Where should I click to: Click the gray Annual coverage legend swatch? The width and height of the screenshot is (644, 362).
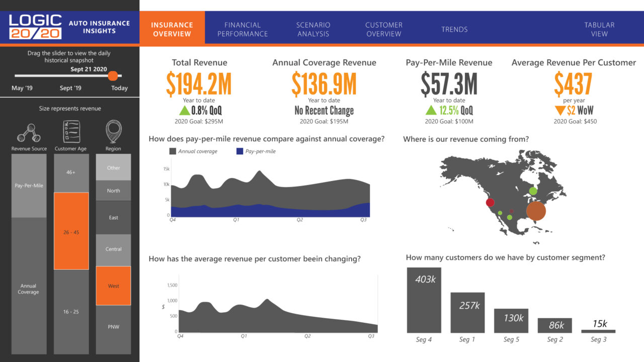click(x=173, y=151)
